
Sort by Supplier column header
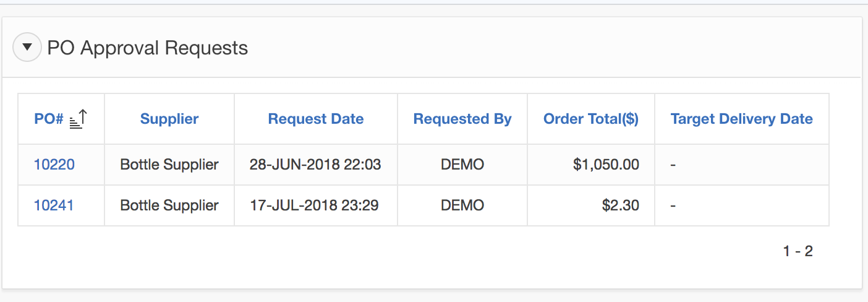coord(169,119)
